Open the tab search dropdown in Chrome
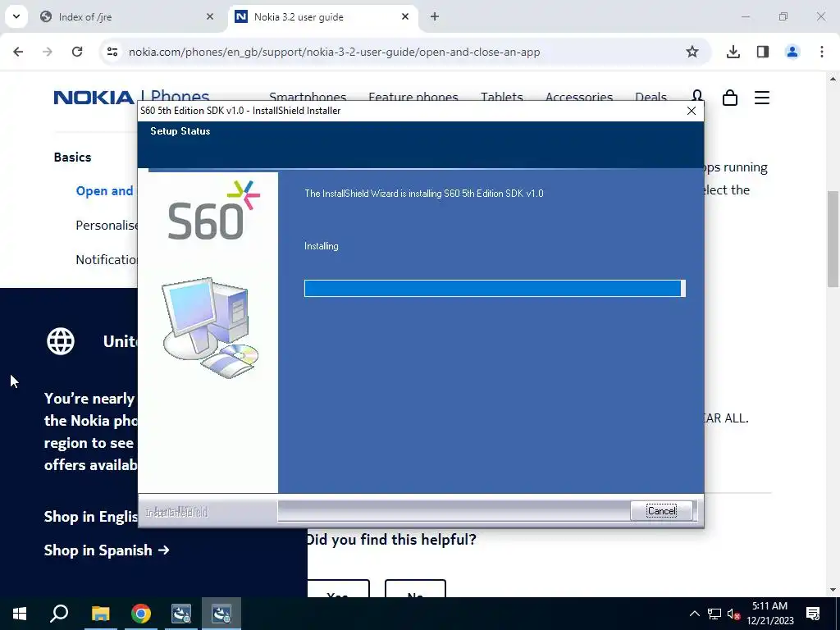840x630 pixels. click(16, 16)
